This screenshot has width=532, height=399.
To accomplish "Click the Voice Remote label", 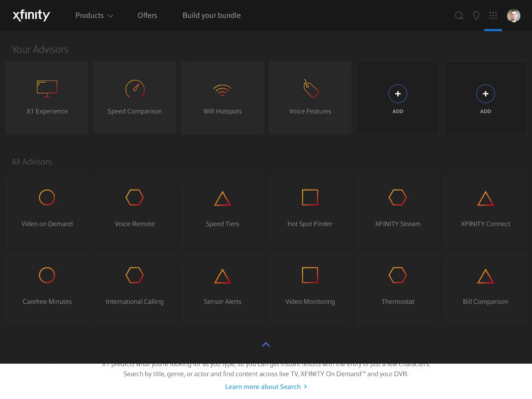I will point(135,224).
